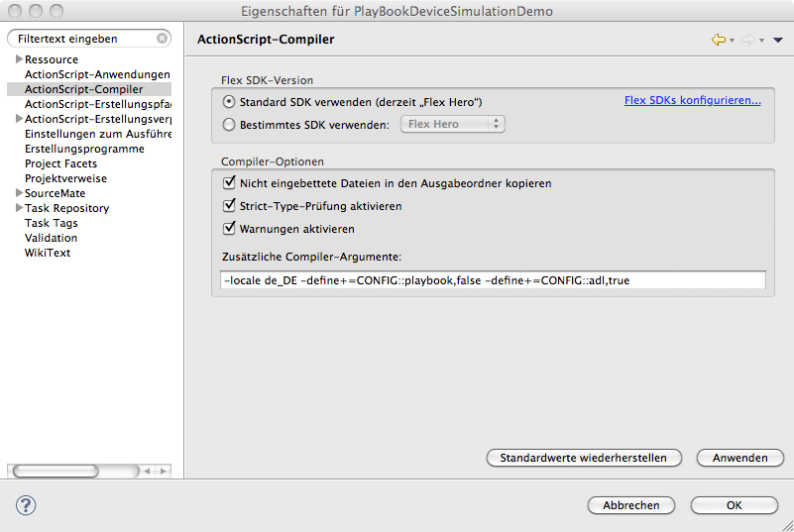
Task: Click the Zusätzliche Compiler-Argumente field
Action: coord(494,280)
